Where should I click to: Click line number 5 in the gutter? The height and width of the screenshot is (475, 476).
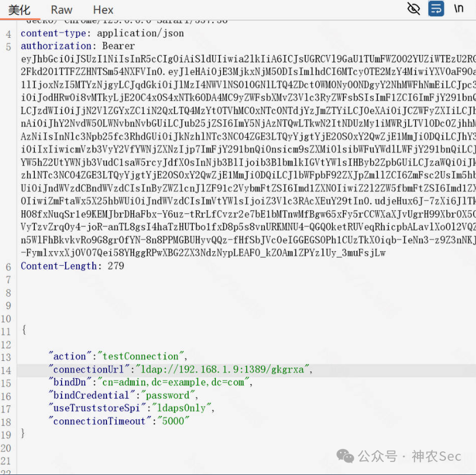[x=8, y=47]
